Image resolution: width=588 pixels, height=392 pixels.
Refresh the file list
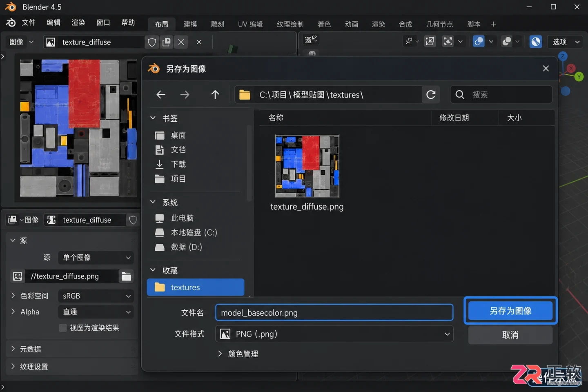[x=431, y=95]
